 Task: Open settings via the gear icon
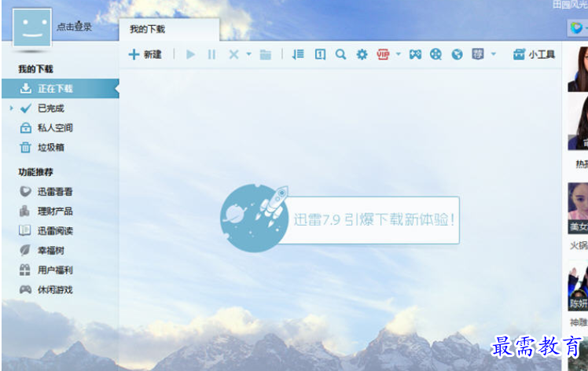(x=362, y=54)
